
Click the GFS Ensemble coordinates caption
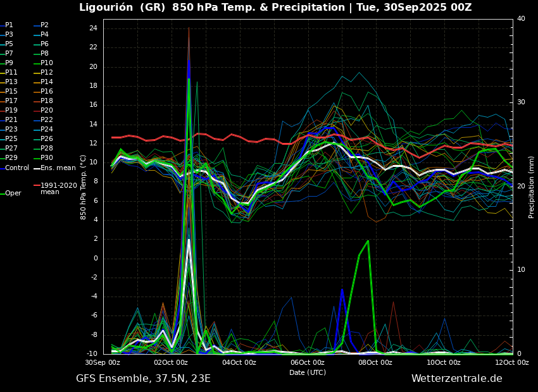tap(143, 379)
